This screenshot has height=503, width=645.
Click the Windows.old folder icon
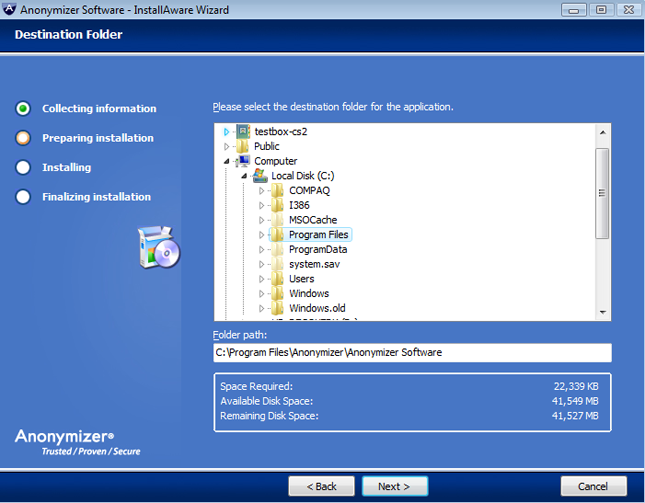[x=277, y=308]
